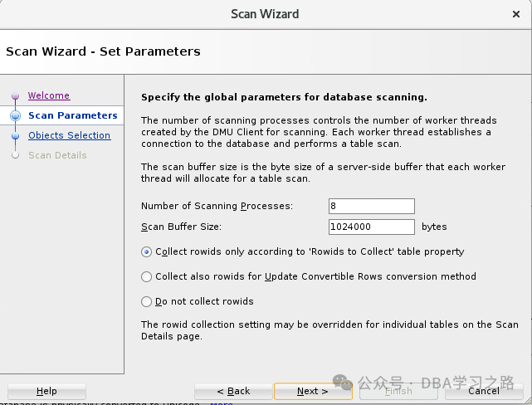This screenshot has height=405, width=532.
Task: Click the greyed-out Scan Details step label
Action: pos(57,155)
